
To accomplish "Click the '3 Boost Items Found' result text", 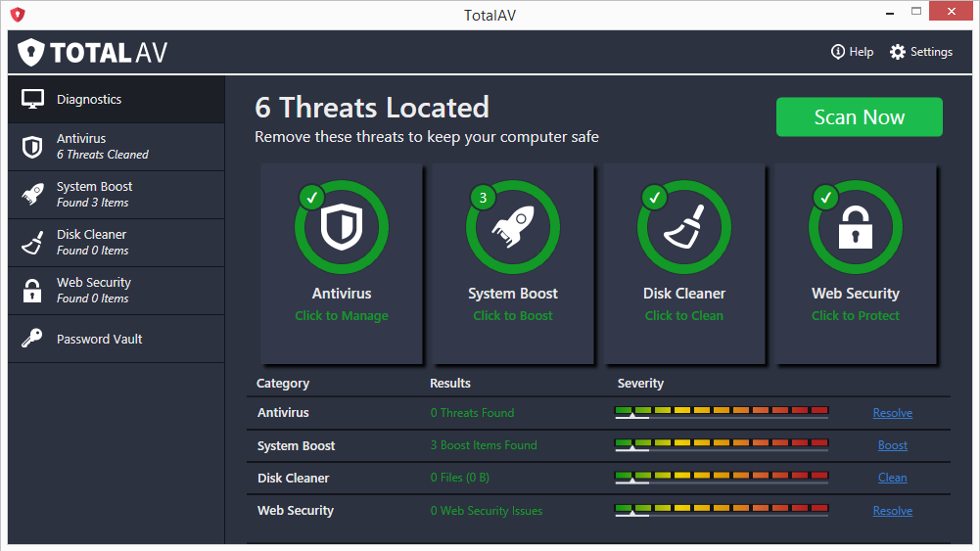I will (484, 445).
